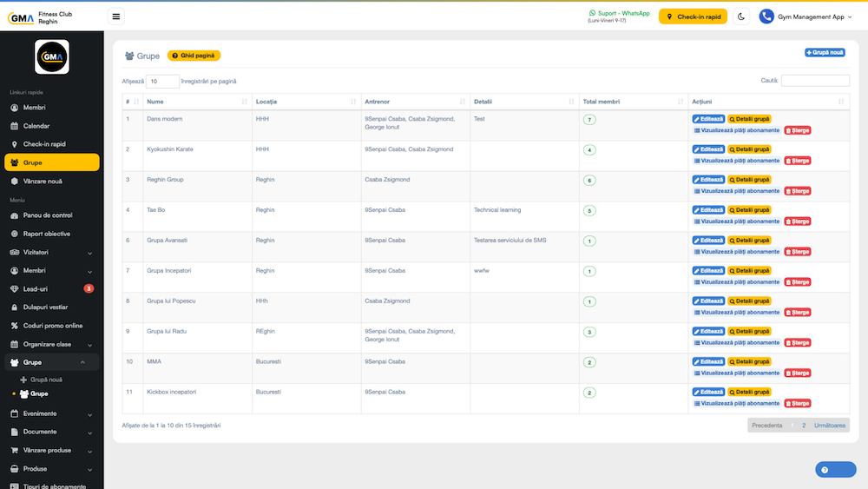Viewport: 868px width, 489px height.
Task: Sort by # column header
Action: [132, 102]
